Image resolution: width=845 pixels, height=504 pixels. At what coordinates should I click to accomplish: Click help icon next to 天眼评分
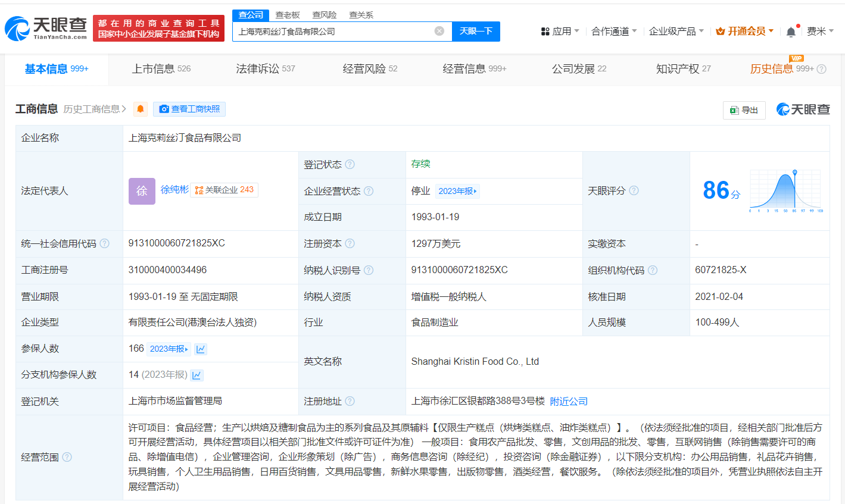coord(634,190)
